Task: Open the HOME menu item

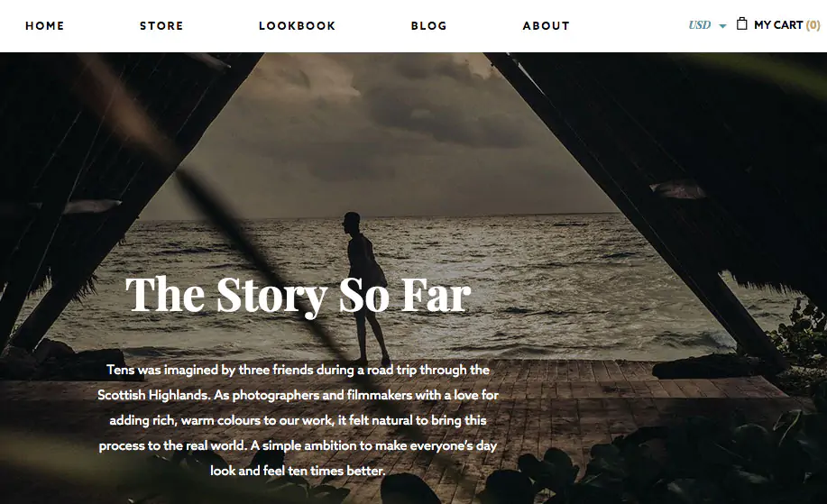Action: tap(45, 26)
